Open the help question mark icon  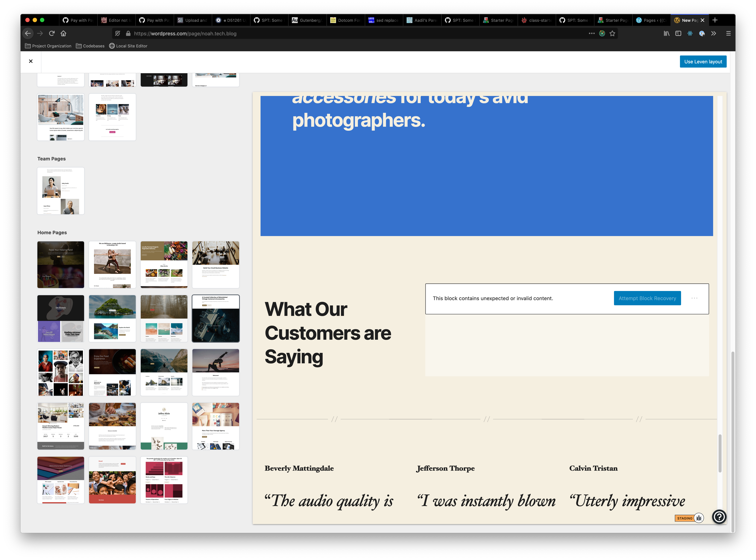coord(719,517)
